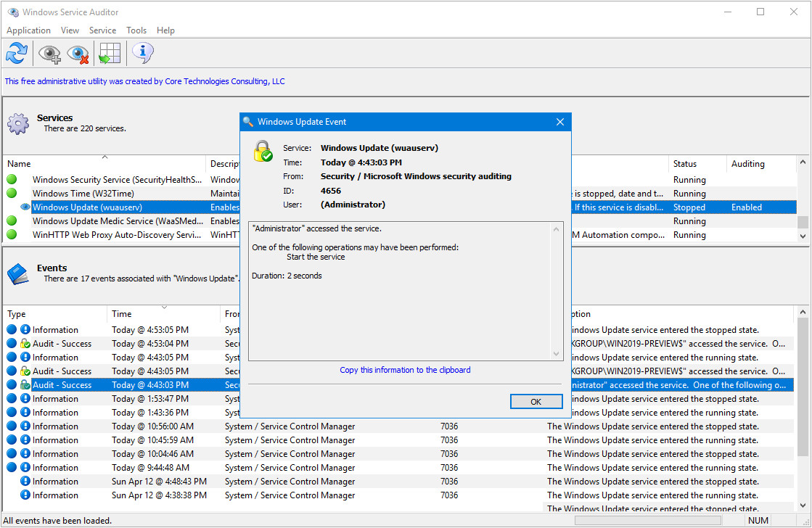
Task: Click the services list scroll up arrow
Action: [803, 162]
